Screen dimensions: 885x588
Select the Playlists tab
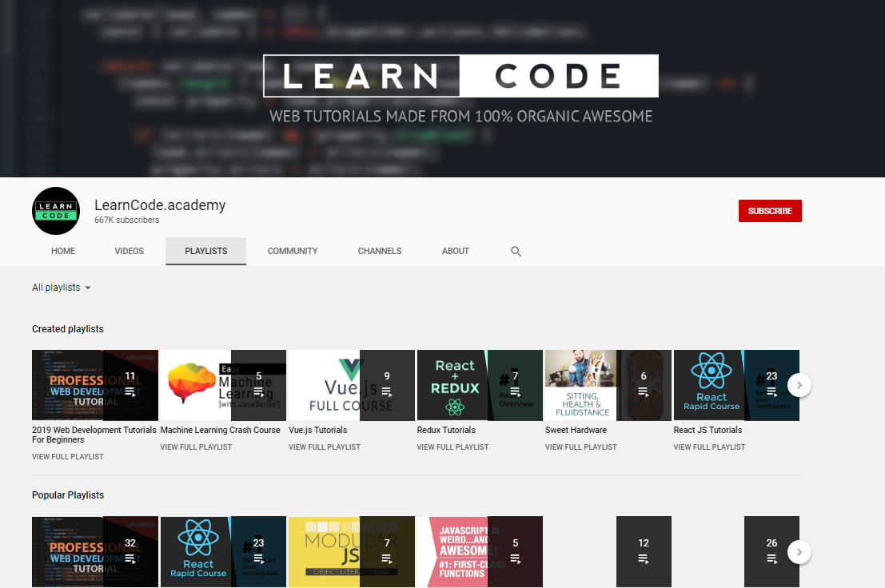pos(206,251)
